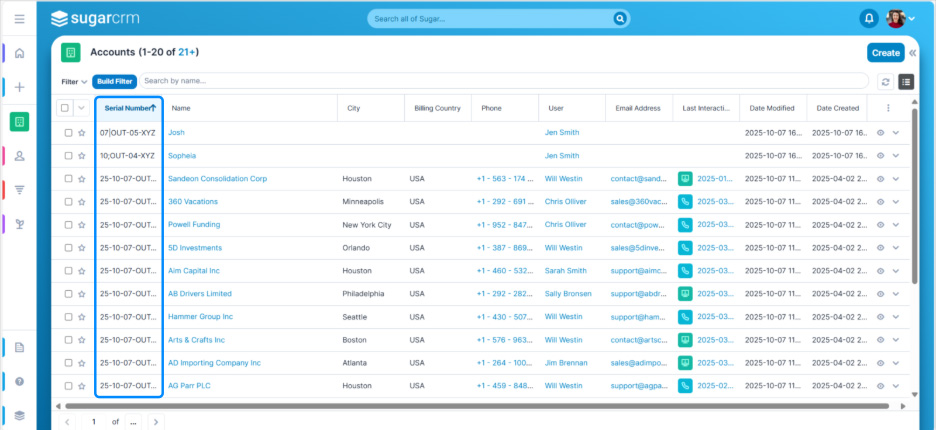
Task: Open the column options three-dot menu
Action: tap(888, 108)
